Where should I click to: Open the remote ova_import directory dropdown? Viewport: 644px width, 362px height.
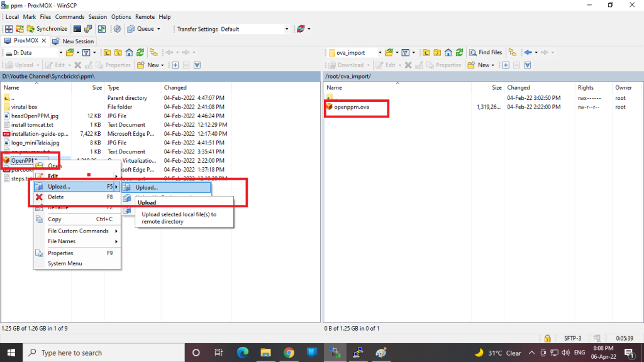click(x=380, y=53)
